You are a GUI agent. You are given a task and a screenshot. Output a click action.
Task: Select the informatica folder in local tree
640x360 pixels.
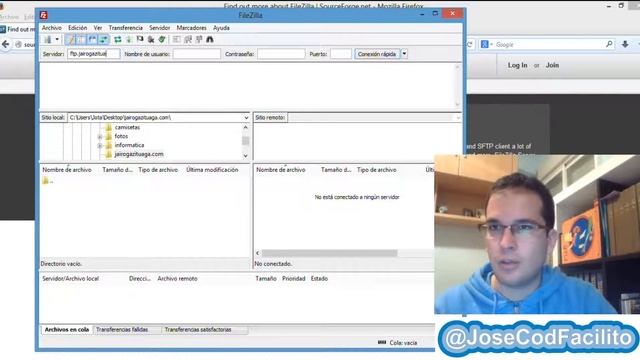coord(129,145)
